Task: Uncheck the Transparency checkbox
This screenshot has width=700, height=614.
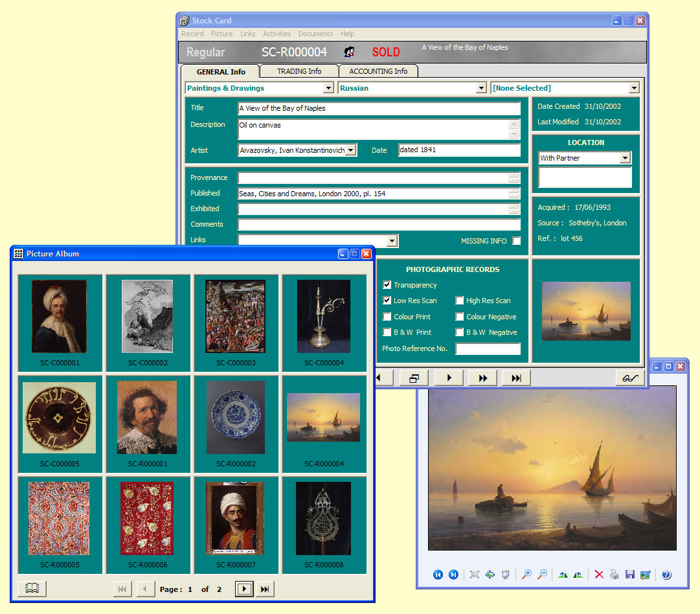Action: 387,284
